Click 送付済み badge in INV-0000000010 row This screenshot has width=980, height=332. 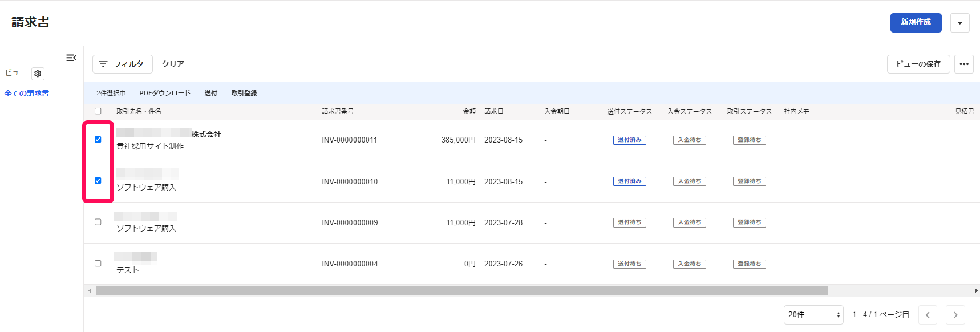coord(630,181)
